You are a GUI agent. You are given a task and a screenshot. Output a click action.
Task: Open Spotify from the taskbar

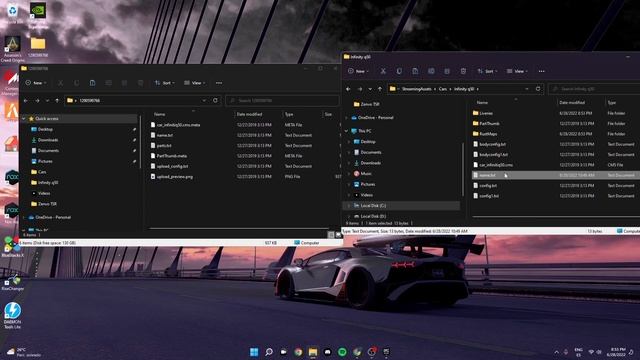pos(342,352)
